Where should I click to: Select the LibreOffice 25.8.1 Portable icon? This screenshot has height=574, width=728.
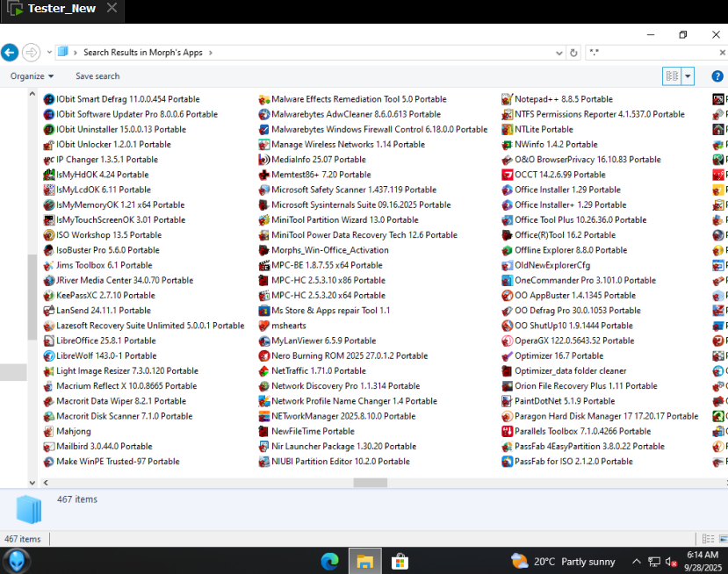pyautogui.click(x=49, y=341)
